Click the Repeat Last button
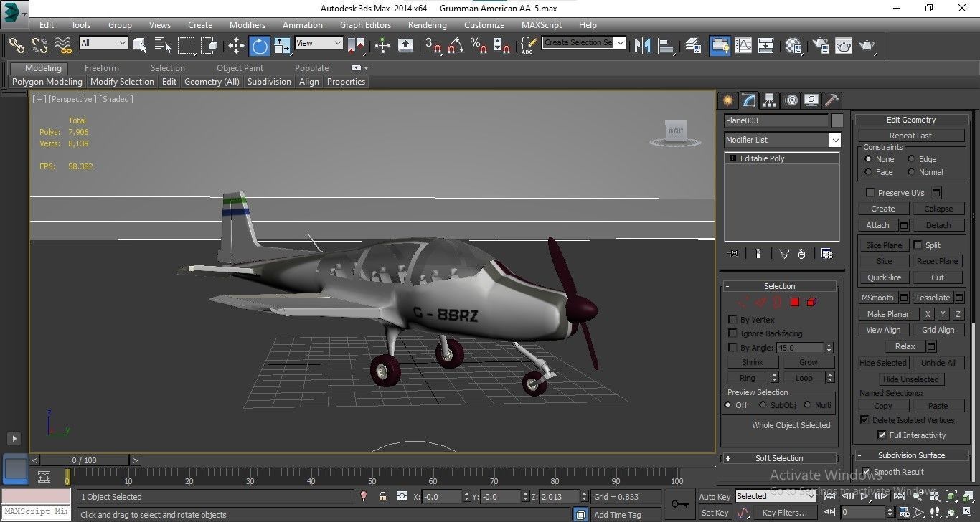 point(910,136)
